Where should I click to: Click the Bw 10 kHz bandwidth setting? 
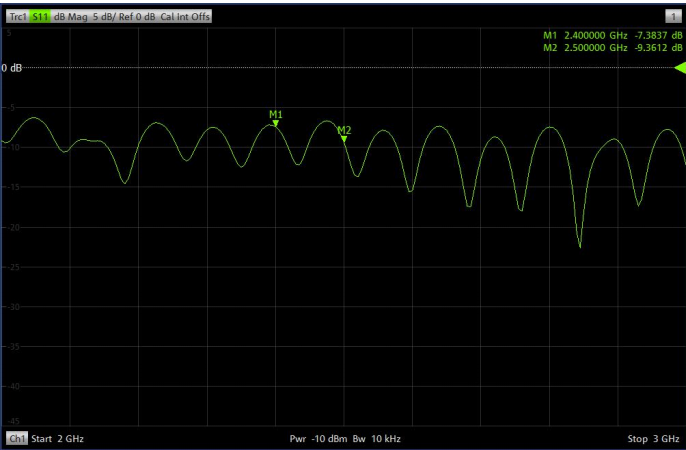377,439
